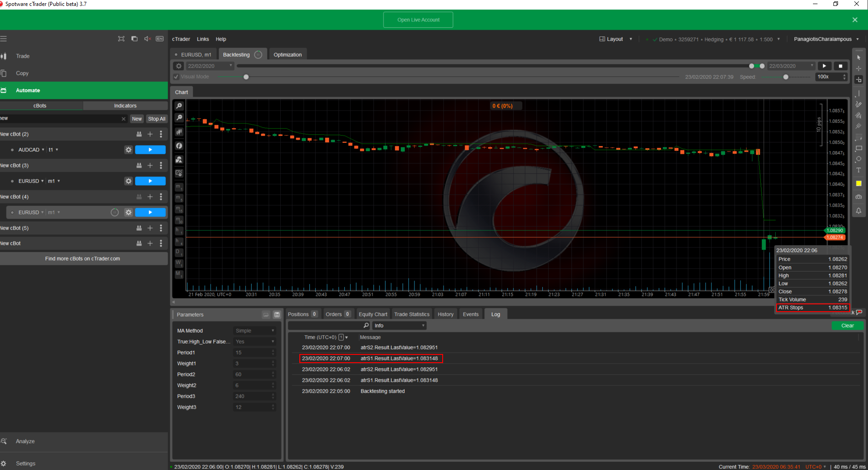Image resolution: width=868 pixels, height=470 pixels.
Task: Select the freehand pencil drawing tool
Action: click(x=858, y=105)
